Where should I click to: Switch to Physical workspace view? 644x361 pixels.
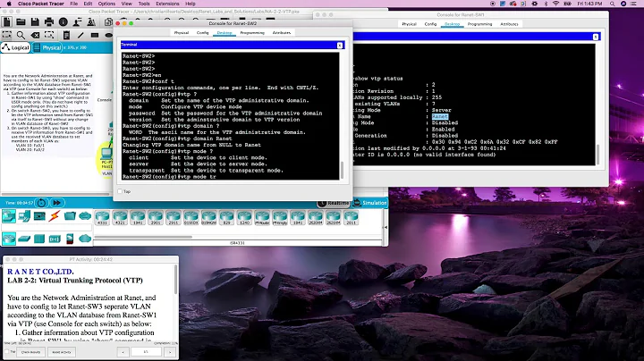tap(47, 47)
